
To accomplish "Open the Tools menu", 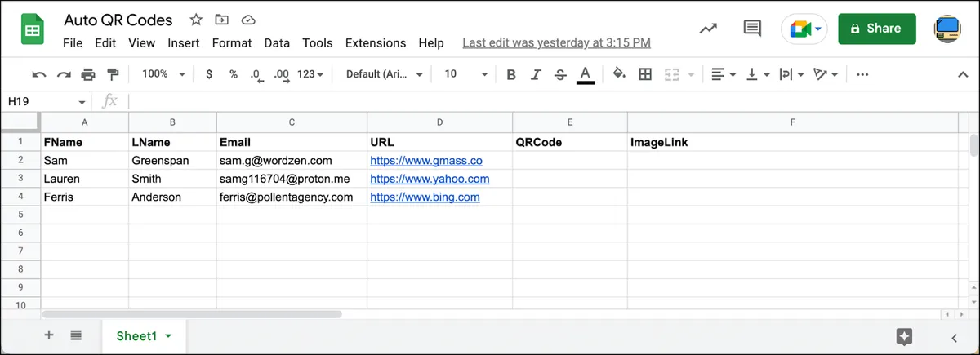I will (x=318, y=43).
